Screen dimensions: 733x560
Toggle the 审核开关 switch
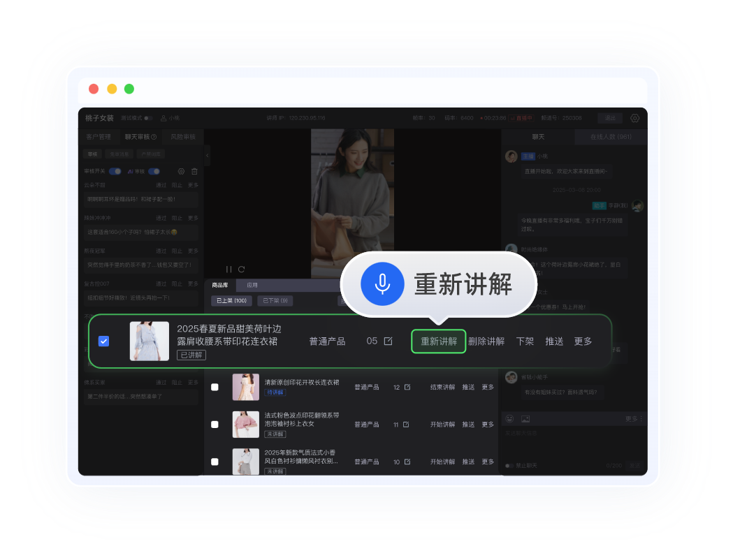point(115,171)
